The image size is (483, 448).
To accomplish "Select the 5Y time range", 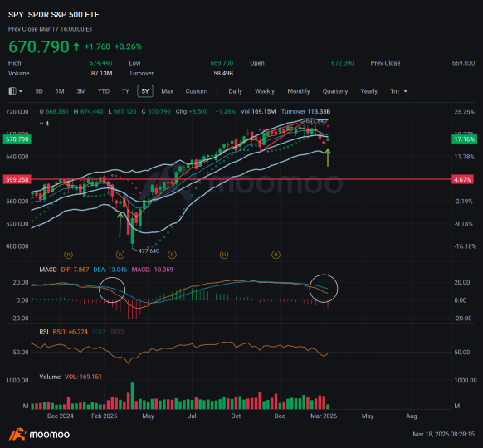I will point(145,91).
